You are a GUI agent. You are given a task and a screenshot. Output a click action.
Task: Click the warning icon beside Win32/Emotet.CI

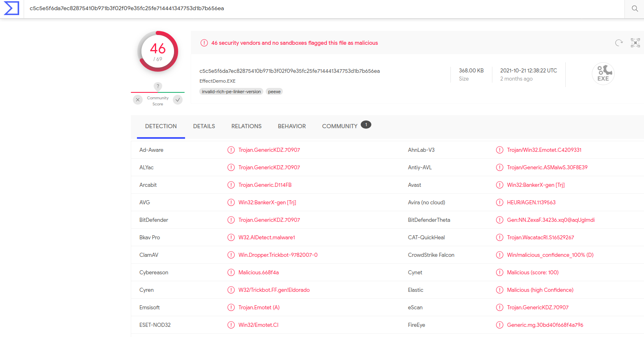pyautogui.click(x=231, y=325)
